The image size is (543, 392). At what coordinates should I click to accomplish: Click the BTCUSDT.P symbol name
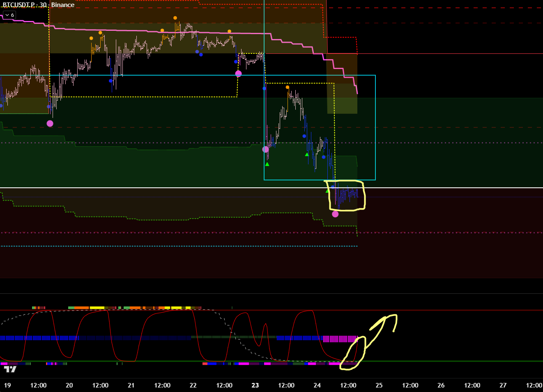19,5
